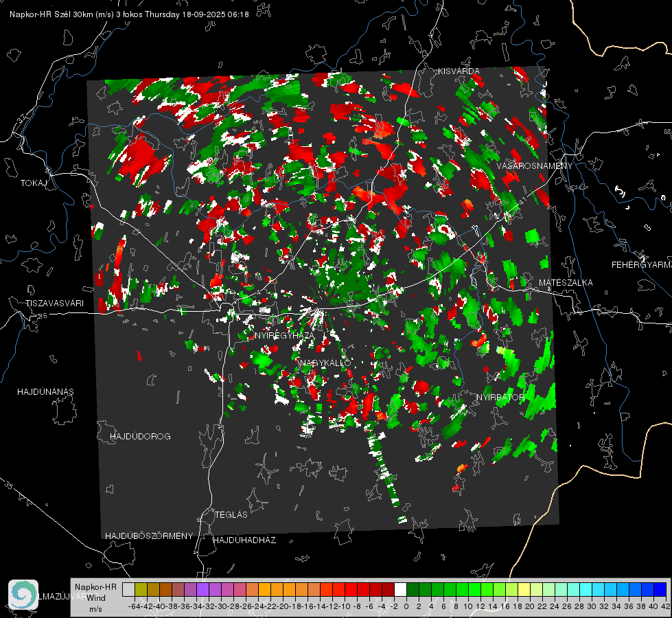Pick the deep blue swatch between 40 and 42
This screenshot has height=618, width=672.
[x=660, y=590]
